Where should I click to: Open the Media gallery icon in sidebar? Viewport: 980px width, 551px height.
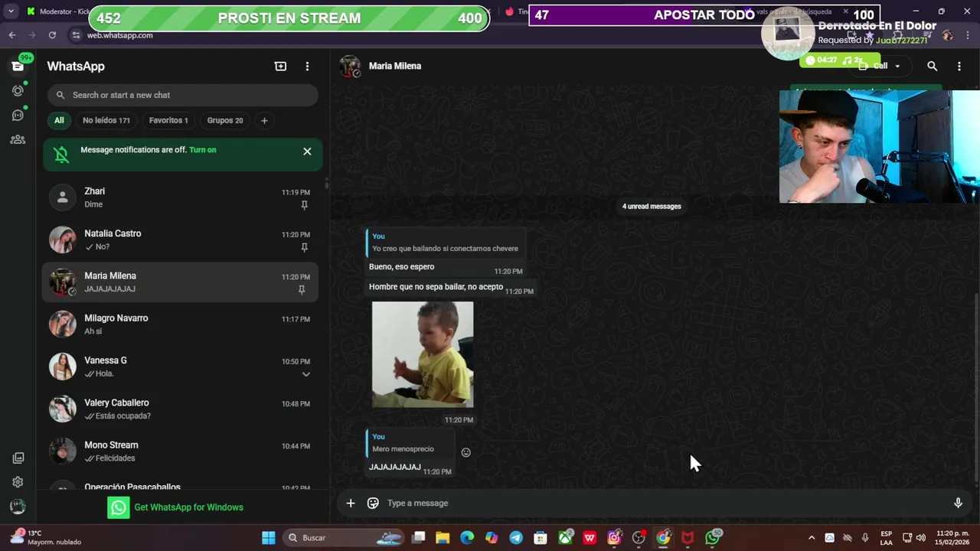click(x=18, y=458)
